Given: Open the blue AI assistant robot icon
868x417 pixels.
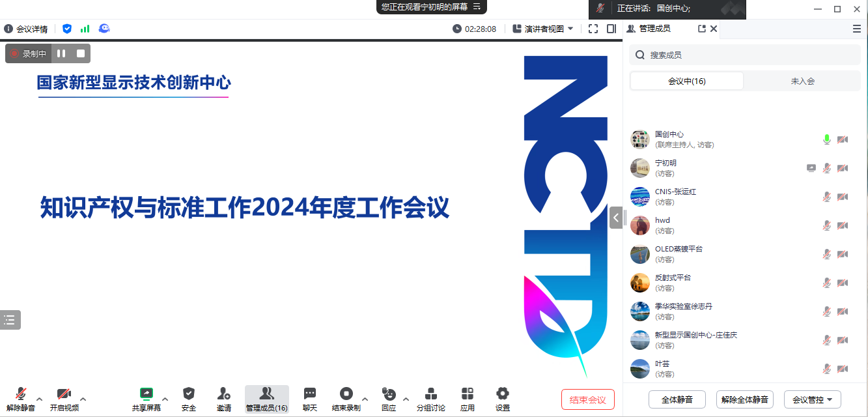Looking at the screenshot, I should pyautogui.click(x=104, y=29).
